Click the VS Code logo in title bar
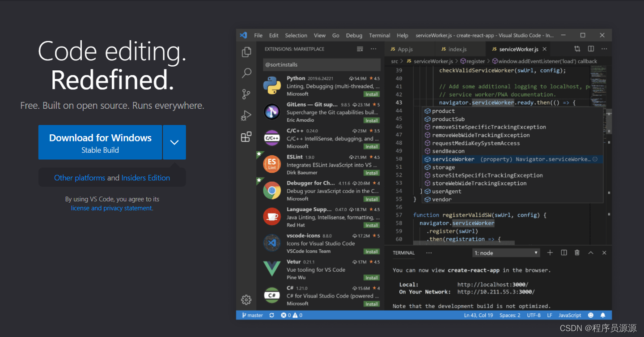Viewport: 644px width, 337px height. click(x=244, y=35)
